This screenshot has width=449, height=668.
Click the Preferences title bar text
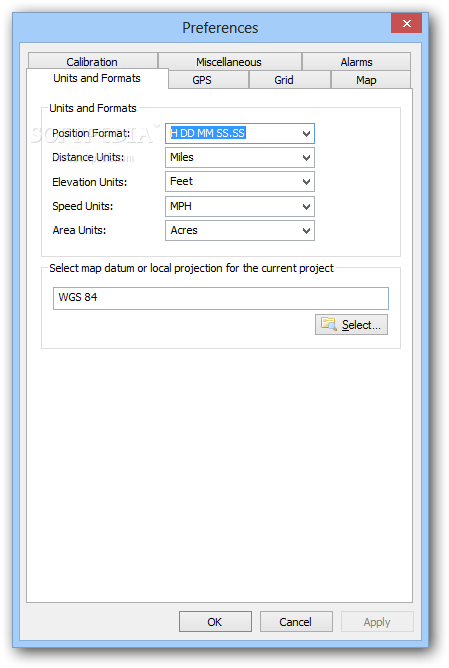tap(220, 28)
